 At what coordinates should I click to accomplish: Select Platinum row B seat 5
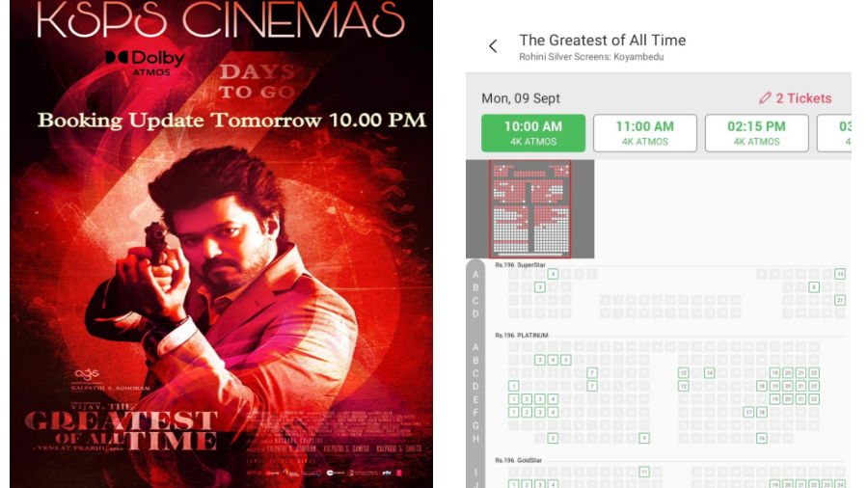pos(565,360)
